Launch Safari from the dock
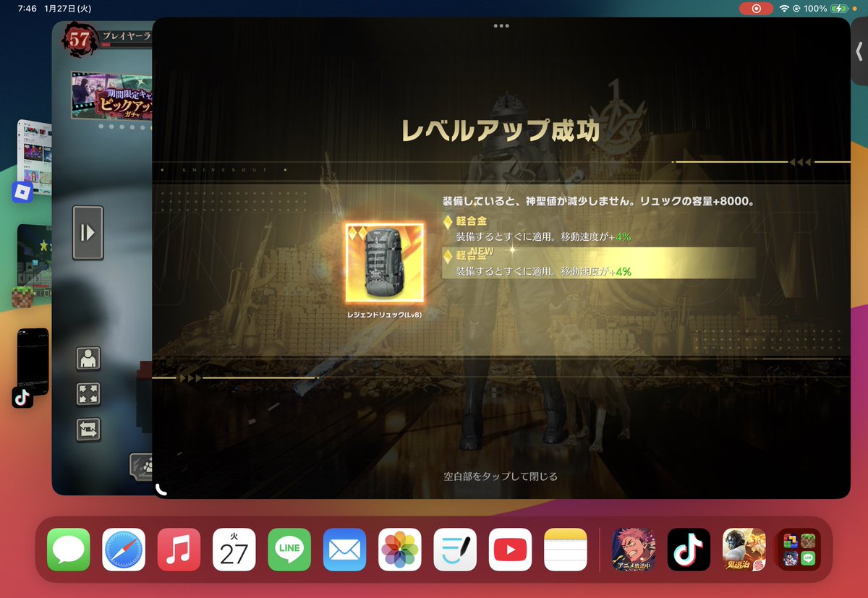The image size is (868, 598). pos(124,550)
